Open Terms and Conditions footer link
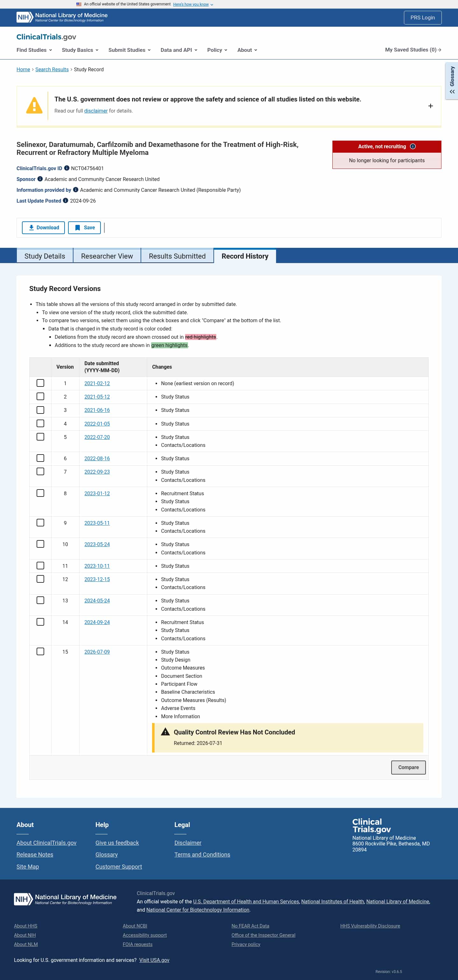This screenshot has height=980, width=458. 202,854
